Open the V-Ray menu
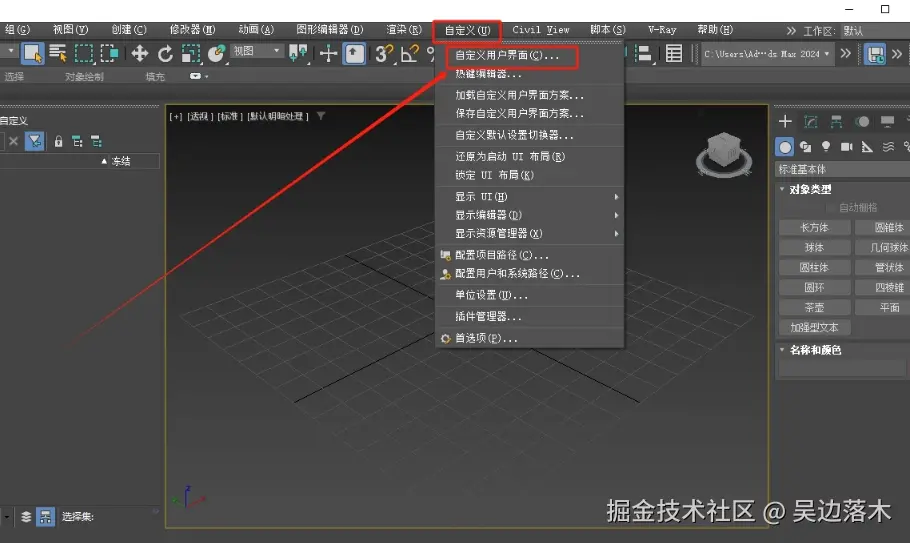Image resolution: width=910 pixels, height=543 pixels. (662, 30)
